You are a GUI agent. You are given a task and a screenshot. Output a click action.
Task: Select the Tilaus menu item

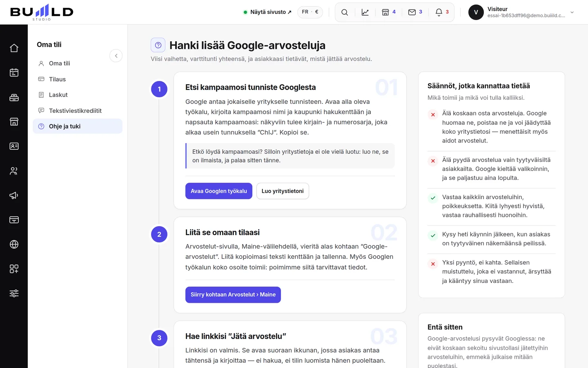(x=78, y=79)
